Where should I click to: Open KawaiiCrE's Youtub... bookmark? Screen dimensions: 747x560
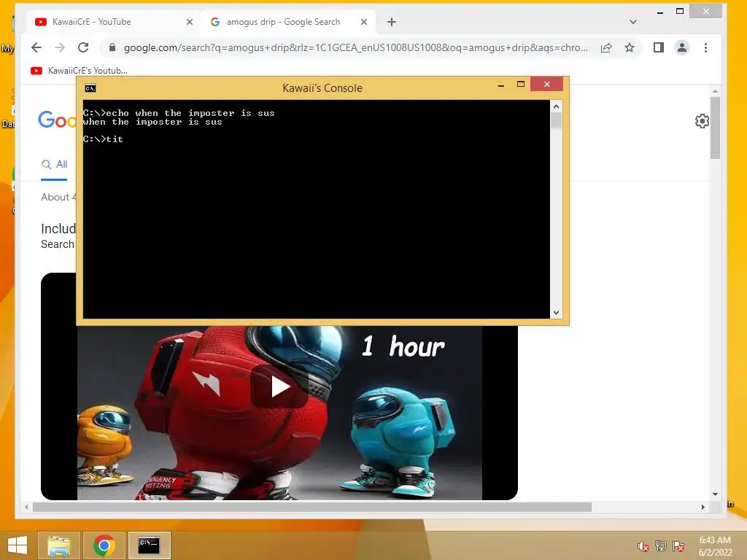pos(79,71)
